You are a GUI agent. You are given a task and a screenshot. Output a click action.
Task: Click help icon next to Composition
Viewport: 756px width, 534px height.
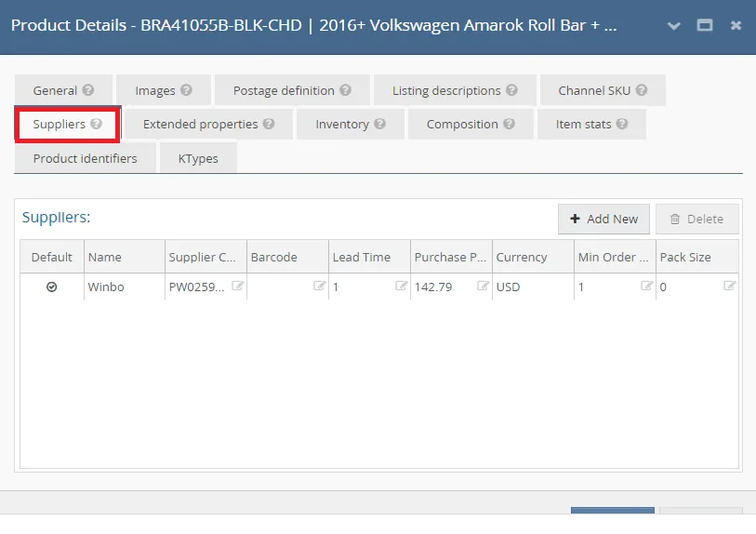click(509, 124)
